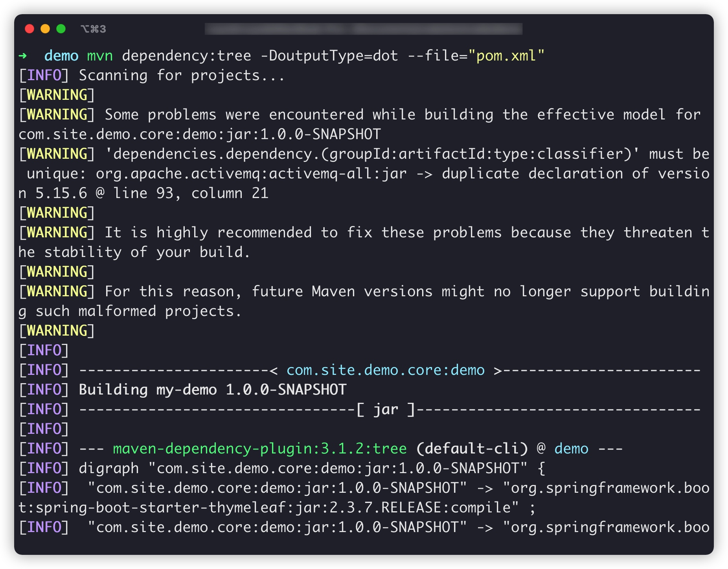
Task: Click 'Building my-demo 1.0.0-SNAPSHOT' line
Action: click(x=212, y=390)
